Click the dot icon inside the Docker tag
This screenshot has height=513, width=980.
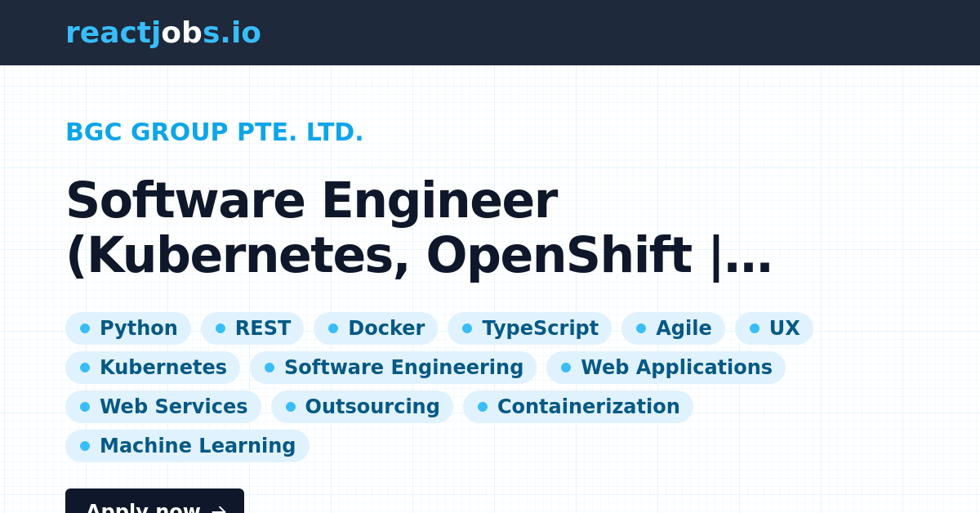point(333,328)
